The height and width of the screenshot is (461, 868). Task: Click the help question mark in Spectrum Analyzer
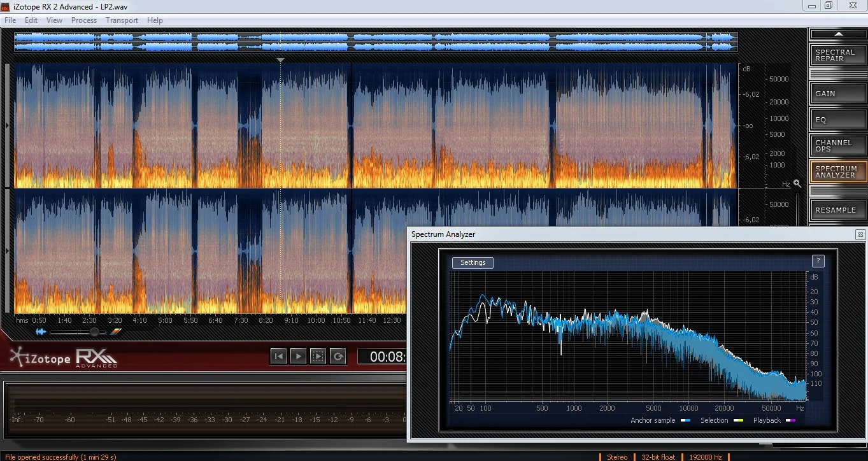pos(818,261)
